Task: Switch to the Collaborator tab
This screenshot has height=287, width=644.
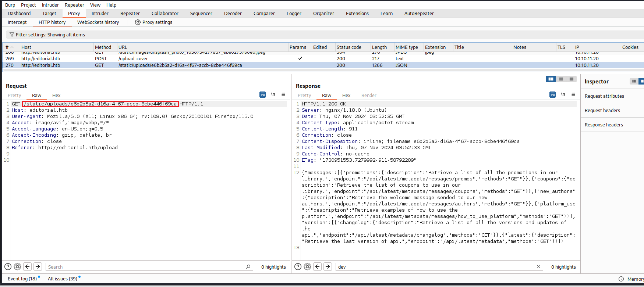Action: [165, 14]
